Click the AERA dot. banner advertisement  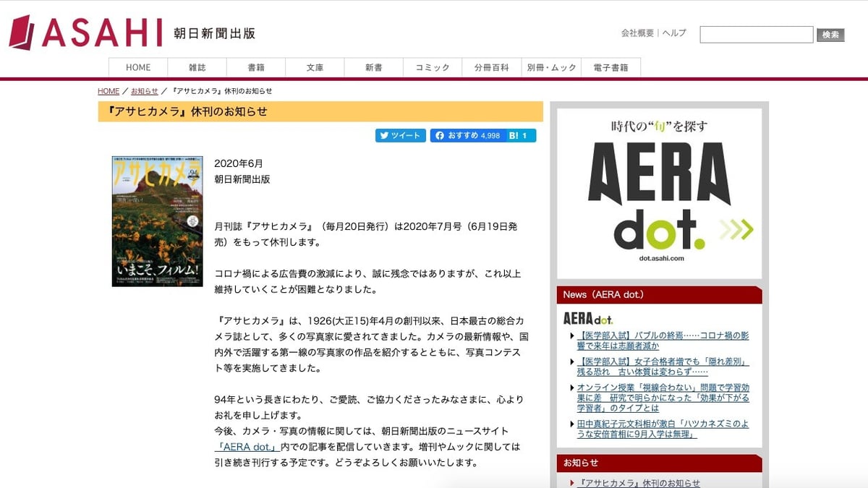tap(659, 193)
